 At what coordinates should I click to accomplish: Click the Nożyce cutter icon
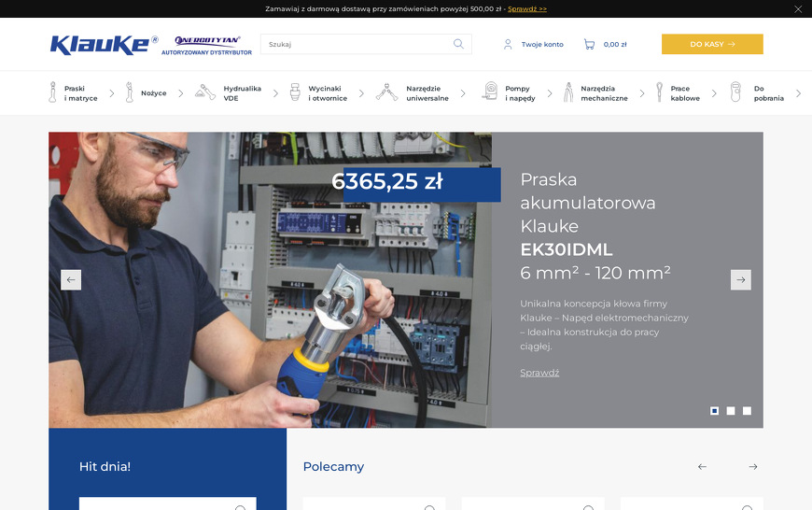tap(130, 92)
